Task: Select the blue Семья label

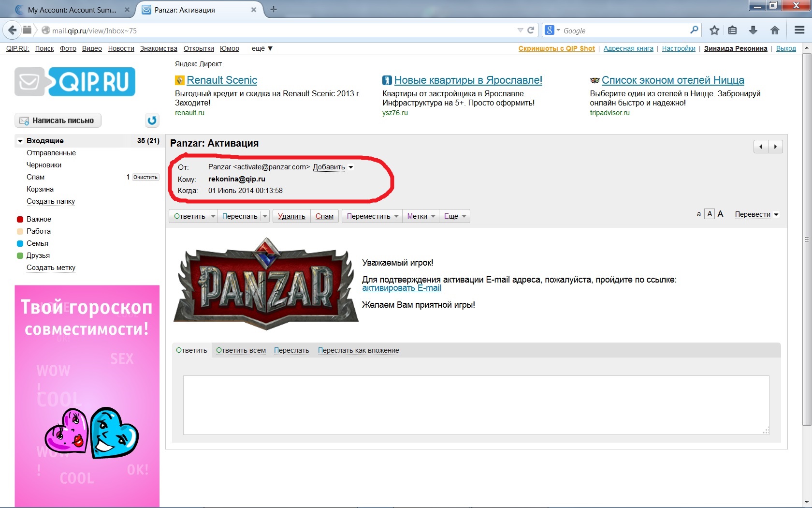Action: click(32, 243)
